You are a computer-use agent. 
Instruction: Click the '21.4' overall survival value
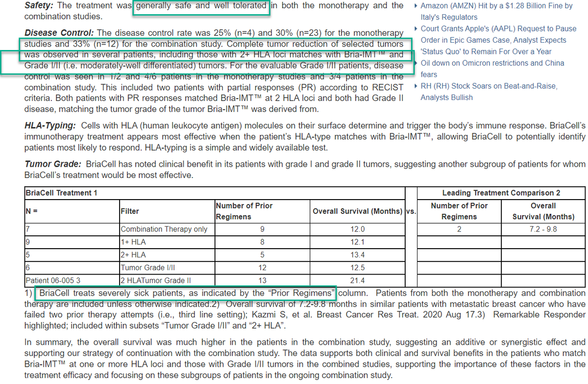point(358,280)
